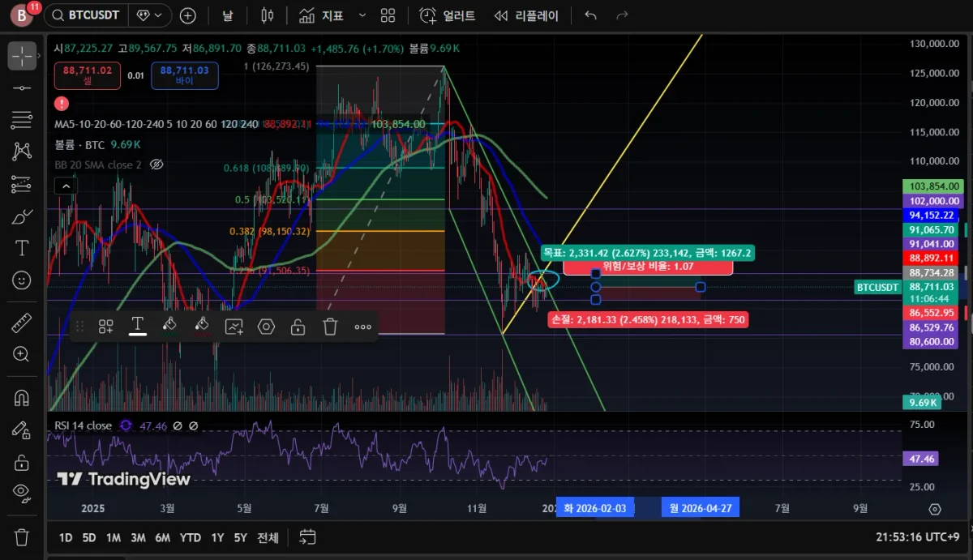Select the 전체 all-time range
973x560 pixels.
[268, 537]
